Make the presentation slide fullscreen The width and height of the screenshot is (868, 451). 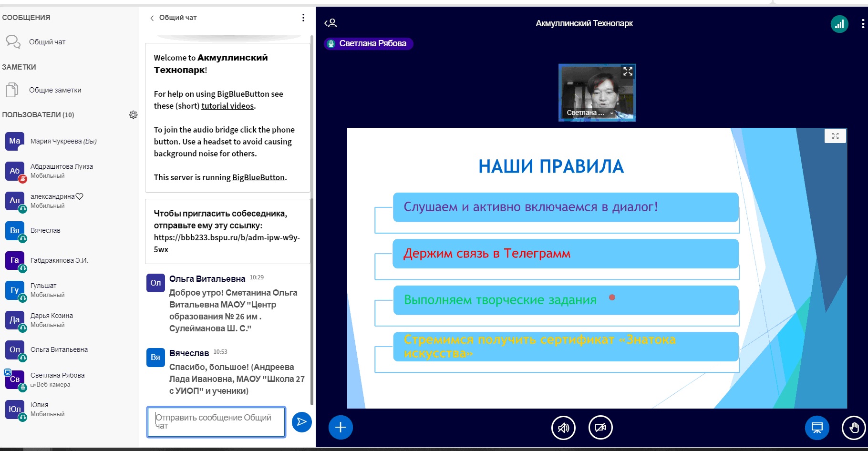click(x=835, y=136)
